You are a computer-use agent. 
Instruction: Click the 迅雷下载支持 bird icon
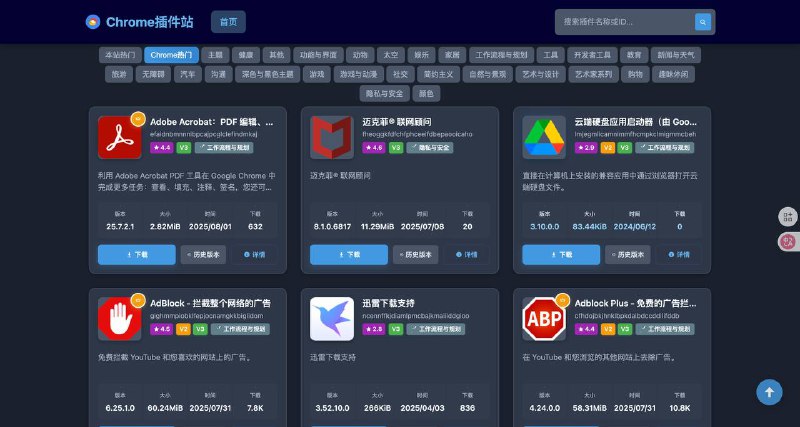point(332,319)
